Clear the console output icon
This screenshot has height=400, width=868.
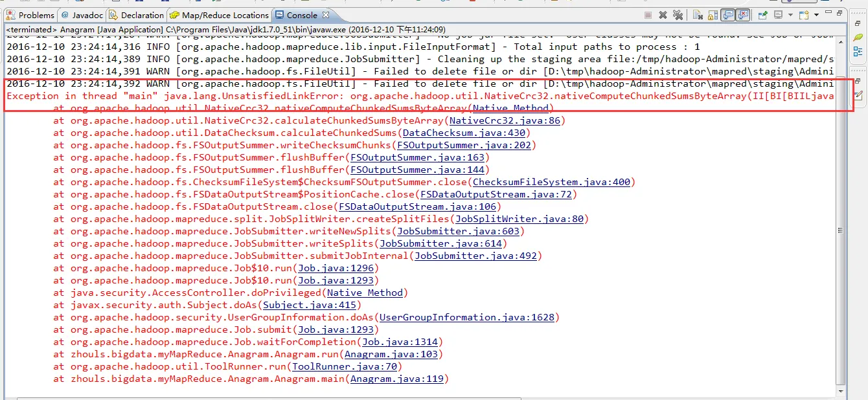point(698,15)
